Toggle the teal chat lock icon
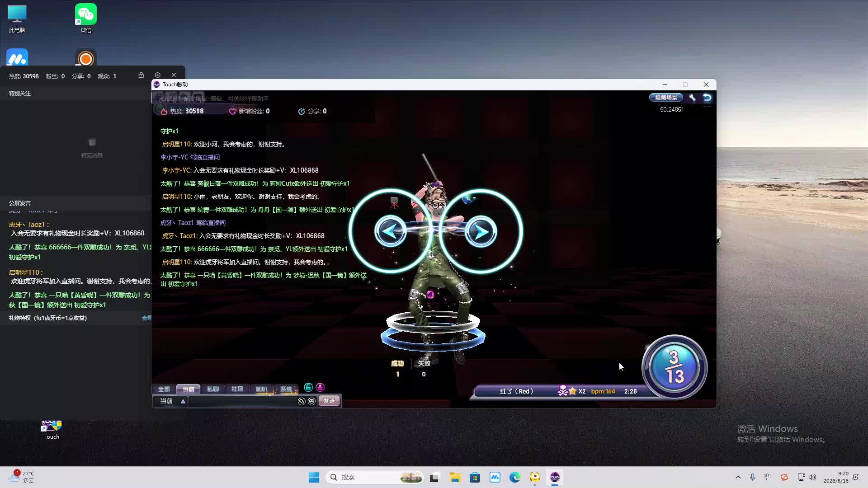This screenshot has width=868, height=488. (308, 387)
